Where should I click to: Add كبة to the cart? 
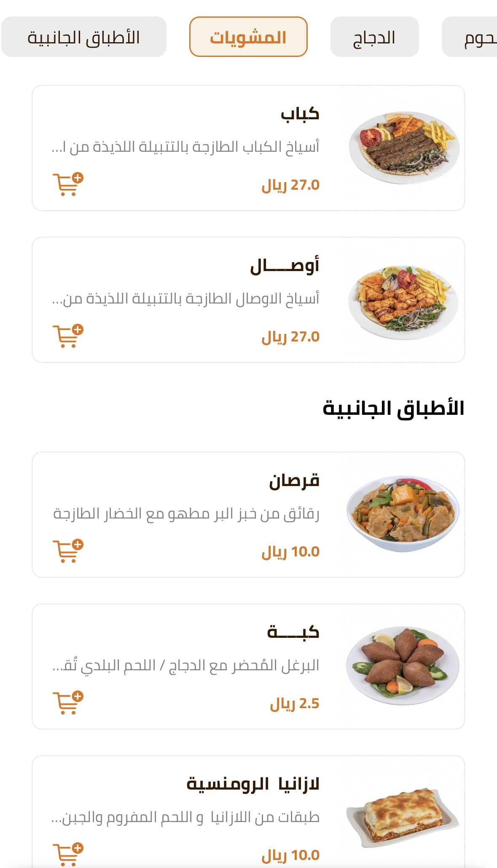coord(68,703)
